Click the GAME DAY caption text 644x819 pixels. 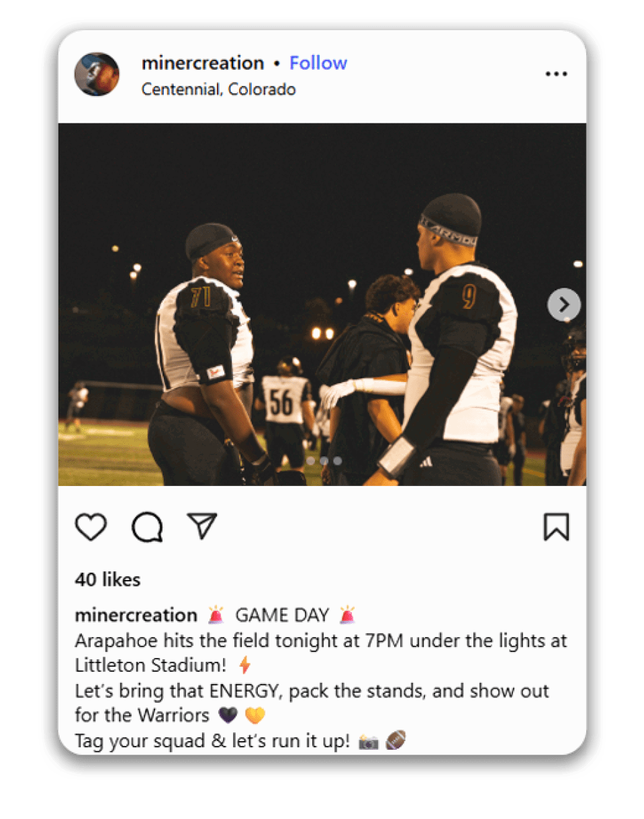[282, 615]
